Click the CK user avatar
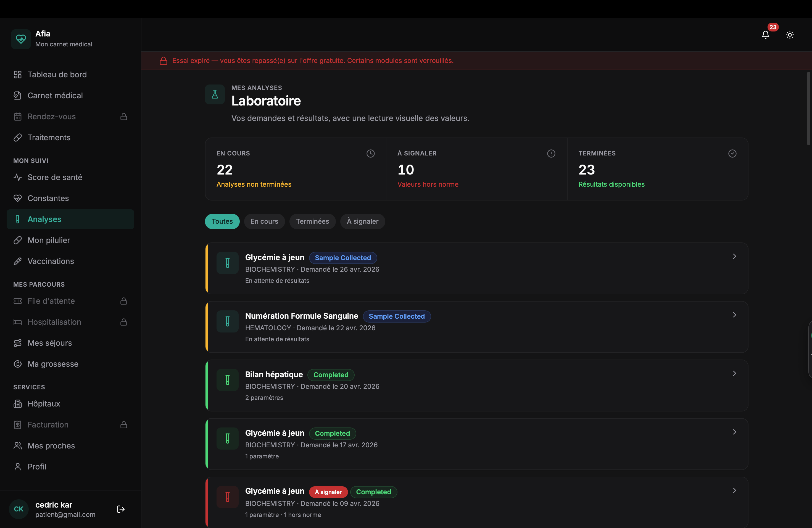 pos(19,509)
